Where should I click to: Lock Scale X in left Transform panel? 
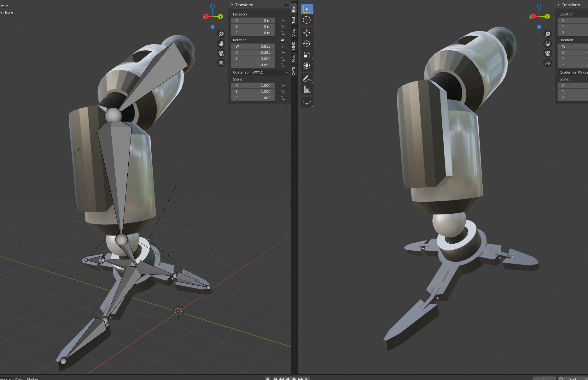pos(283,86)
